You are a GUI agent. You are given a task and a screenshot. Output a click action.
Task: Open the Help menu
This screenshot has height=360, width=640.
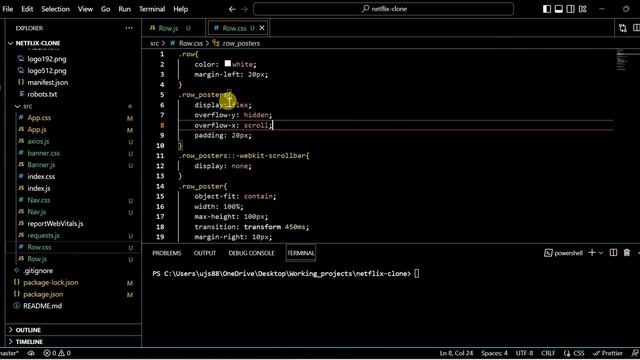(x=180, y=9)
